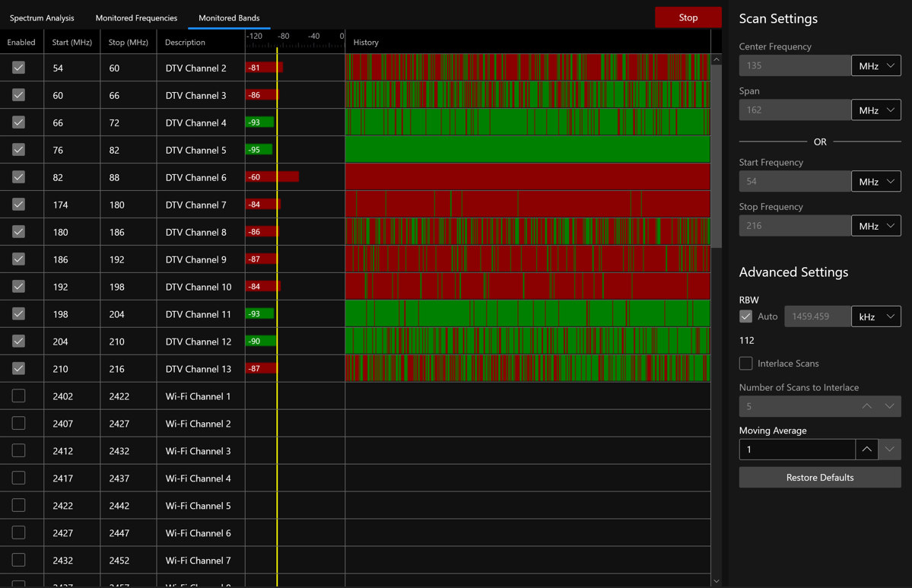Click stop frequency cell 192
Screen dimensions: 912x588
pos(128,259)
